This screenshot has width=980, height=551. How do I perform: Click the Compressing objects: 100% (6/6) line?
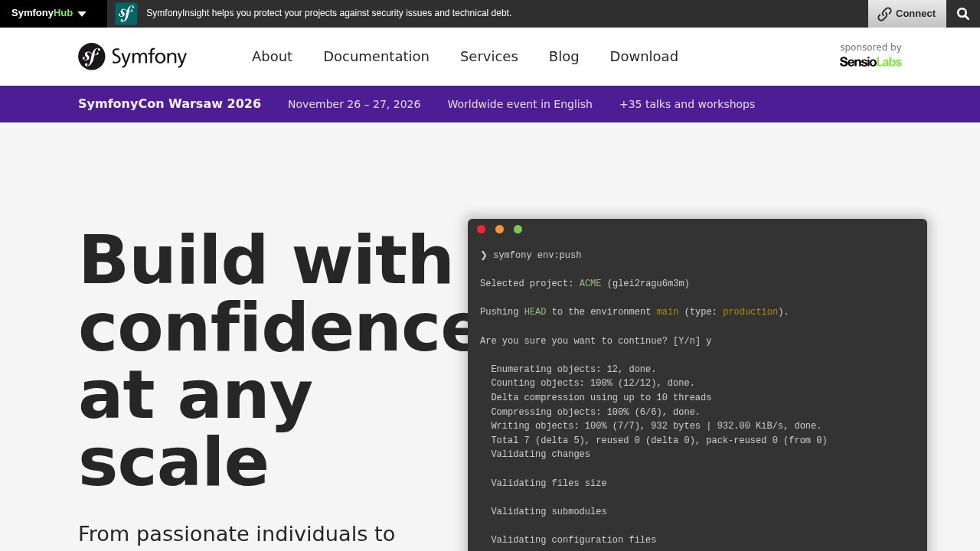[x=596, y=412]
